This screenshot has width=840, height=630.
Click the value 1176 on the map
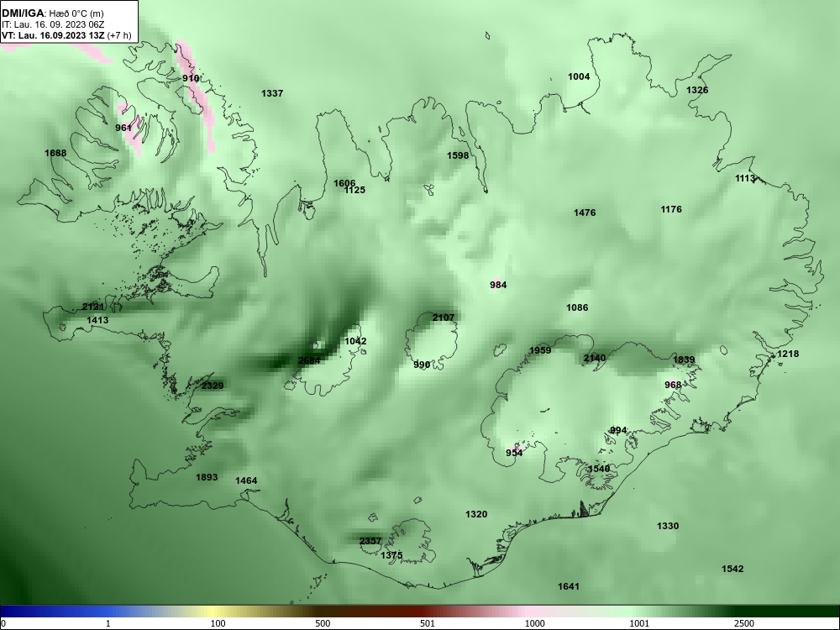tap(671, 209)
